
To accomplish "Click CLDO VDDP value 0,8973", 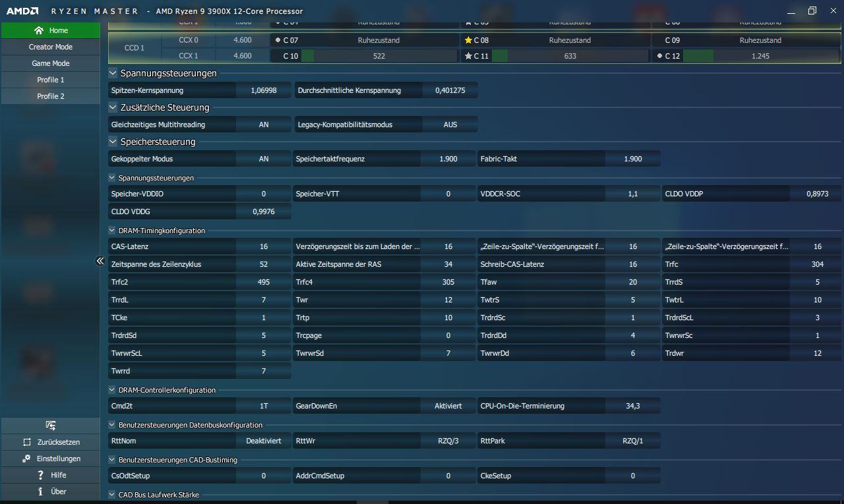I will (x=818, y=194).
